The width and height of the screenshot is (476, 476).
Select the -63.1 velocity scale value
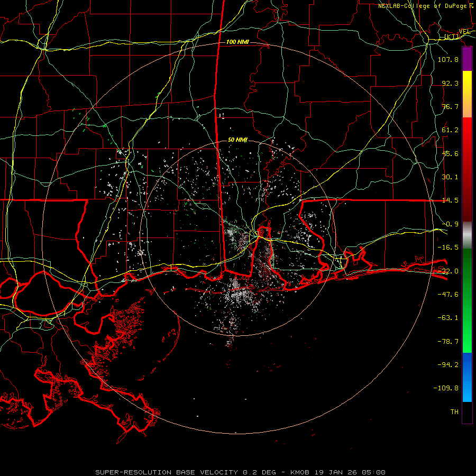point(448,318)
